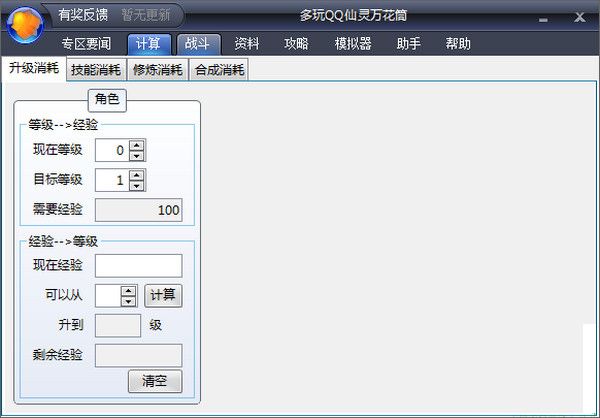This screenshot has height=418, width=600.
Task: Open the 有奖反馈 feedback link
Action: (83, 15)
